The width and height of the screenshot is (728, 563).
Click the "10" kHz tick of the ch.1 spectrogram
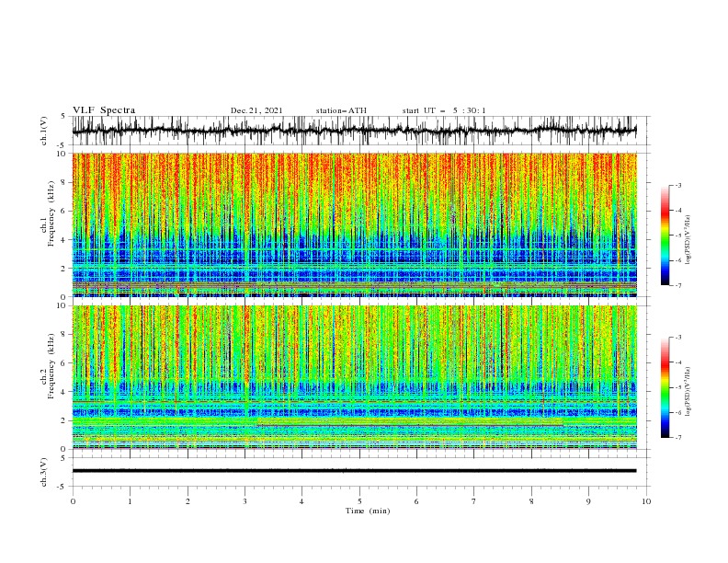tap(62, 154)
